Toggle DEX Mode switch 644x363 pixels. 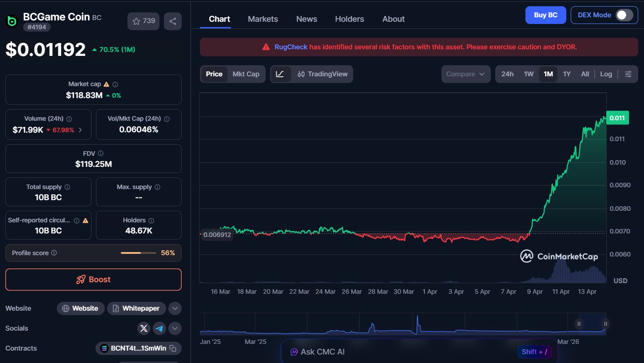click(624, 15)
